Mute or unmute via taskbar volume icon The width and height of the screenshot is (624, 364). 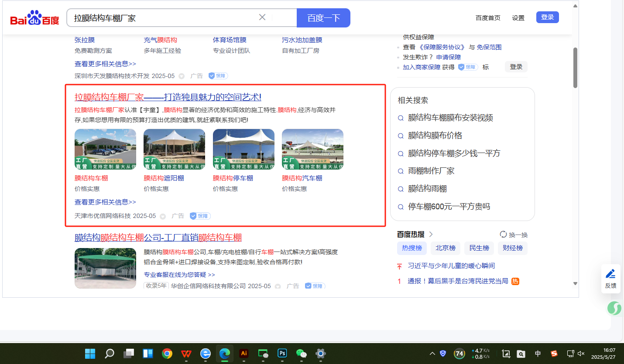[581, 353]
